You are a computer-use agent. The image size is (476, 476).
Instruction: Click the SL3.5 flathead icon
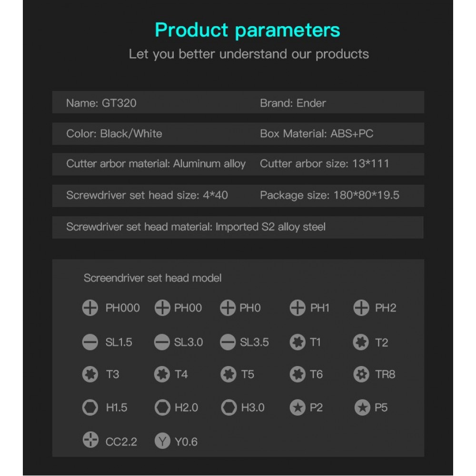228,342
